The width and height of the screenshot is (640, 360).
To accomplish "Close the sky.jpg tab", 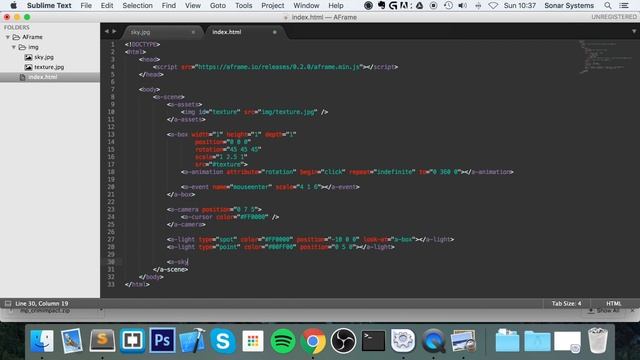I will [193, 32].
